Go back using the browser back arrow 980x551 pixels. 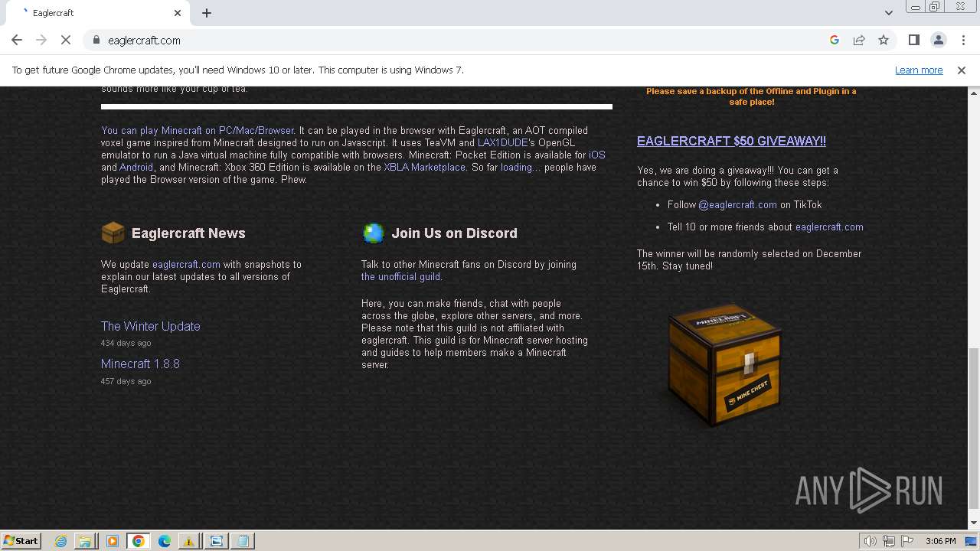pos(17,40)
